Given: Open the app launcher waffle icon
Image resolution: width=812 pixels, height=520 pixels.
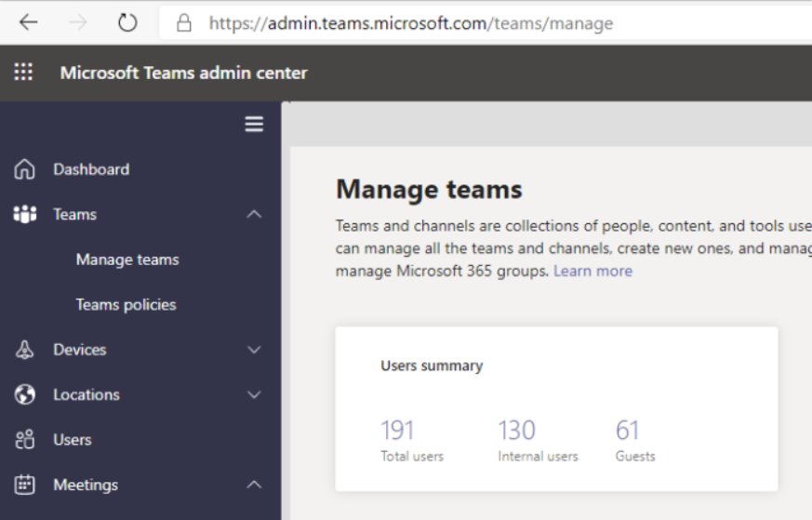Looking at the screenshot, I should pos(24,73).
